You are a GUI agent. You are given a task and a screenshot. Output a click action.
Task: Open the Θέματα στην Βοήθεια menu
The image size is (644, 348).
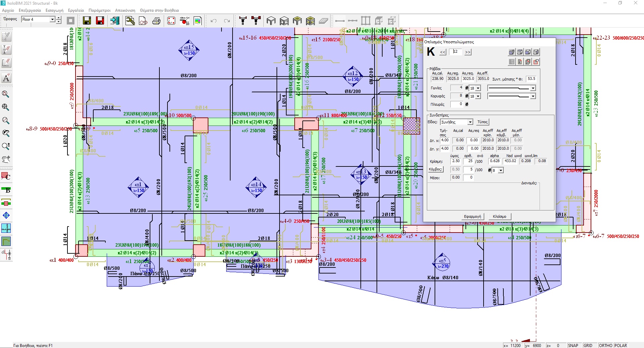tap(159, 10)
